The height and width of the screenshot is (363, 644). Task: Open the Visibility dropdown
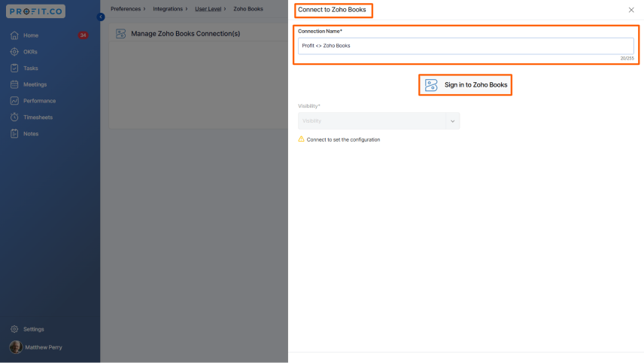coord(378,120)
